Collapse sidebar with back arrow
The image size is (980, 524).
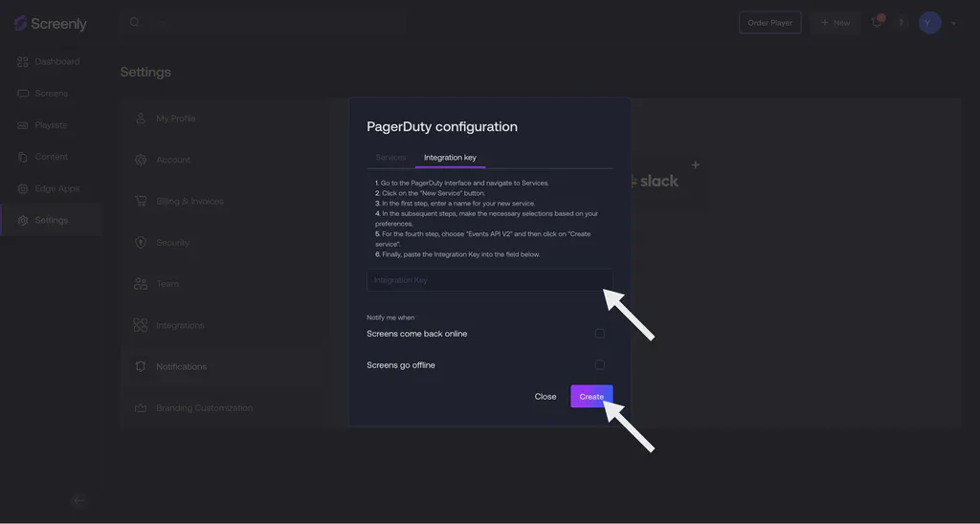click(79, 500)
